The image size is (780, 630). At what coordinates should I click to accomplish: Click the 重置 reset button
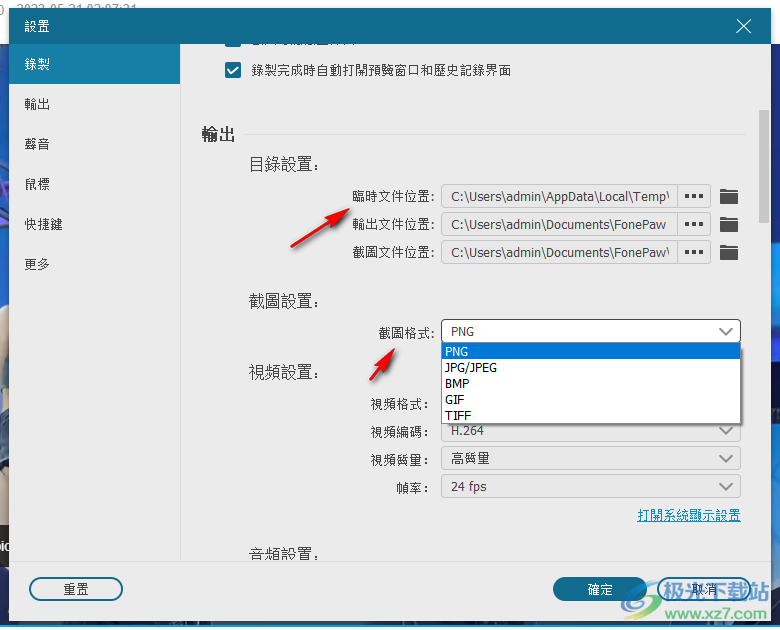point(76,589)
